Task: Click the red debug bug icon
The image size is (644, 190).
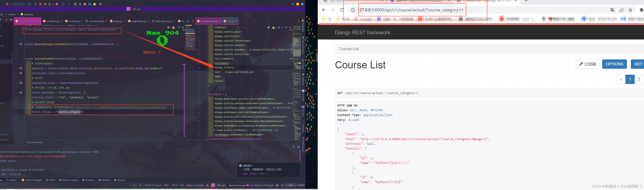Action: tap(40, 4)
